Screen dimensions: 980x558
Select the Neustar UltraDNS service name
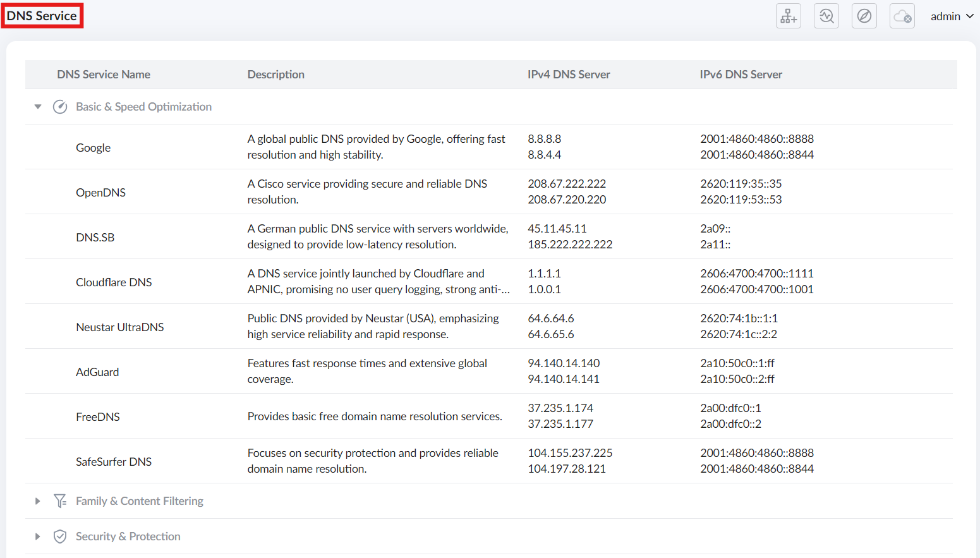coord(120,327)
